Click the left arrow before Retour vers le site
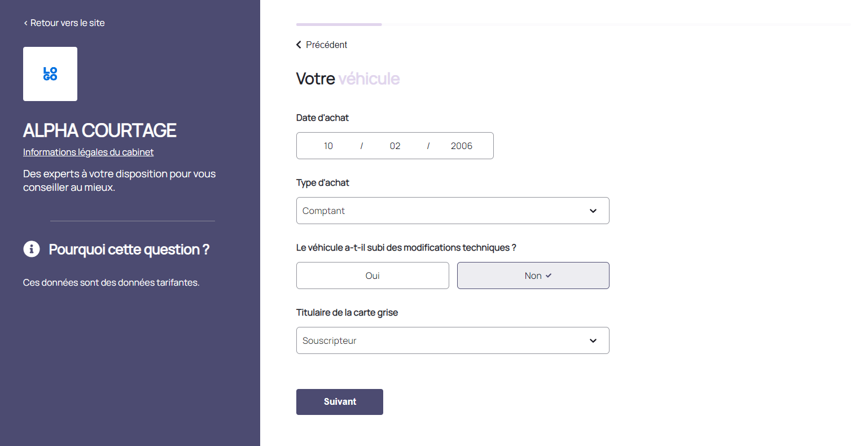The width and height of the screenshot is (868, 446). click(x=25, y=23)
